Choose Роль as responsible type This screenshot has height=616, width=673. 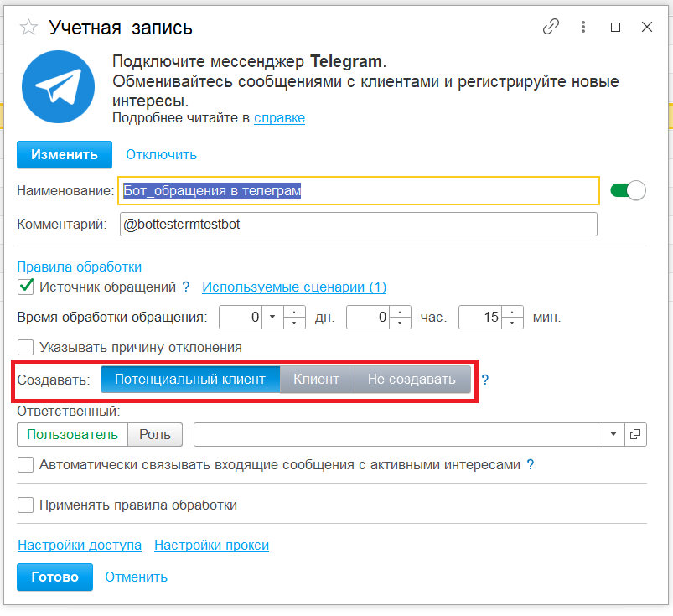tap(155, 434)
